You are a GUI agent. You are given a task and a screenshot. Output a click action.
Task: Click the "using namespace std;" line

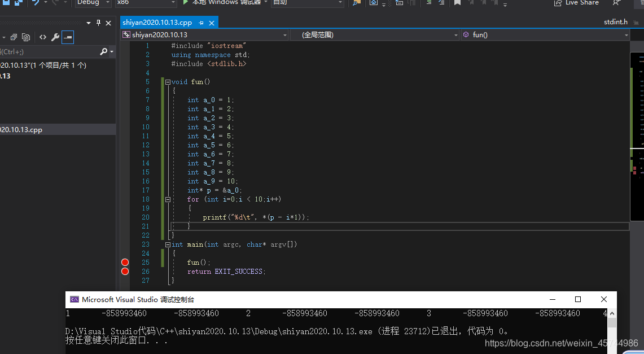pyautogui.click(x=211, y=55)
